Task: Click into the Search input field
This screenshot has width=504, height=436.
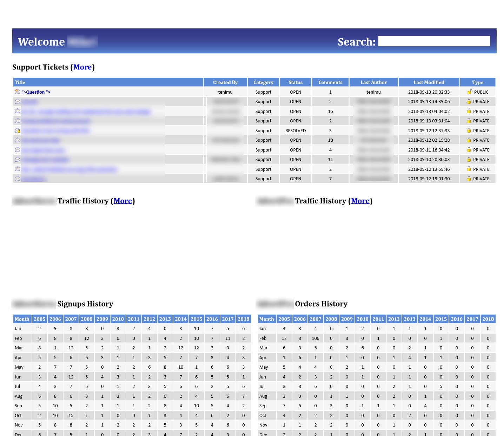Action: tap(434, 41)
